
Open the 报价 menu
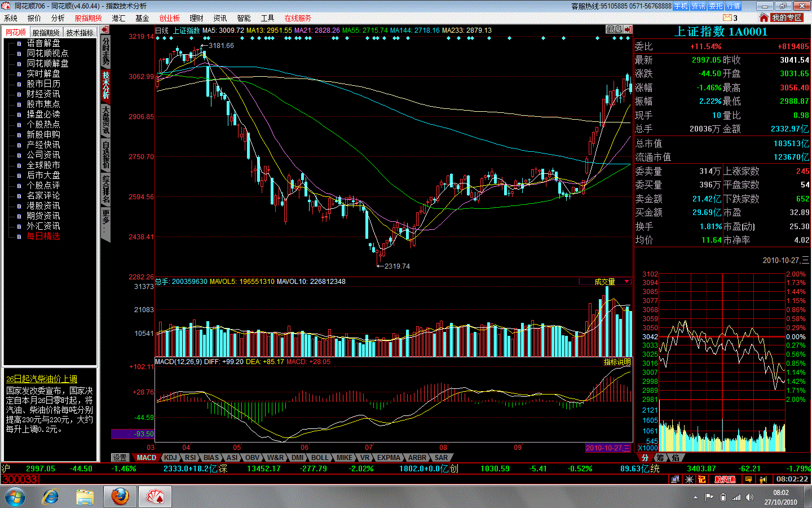(34, 18)
